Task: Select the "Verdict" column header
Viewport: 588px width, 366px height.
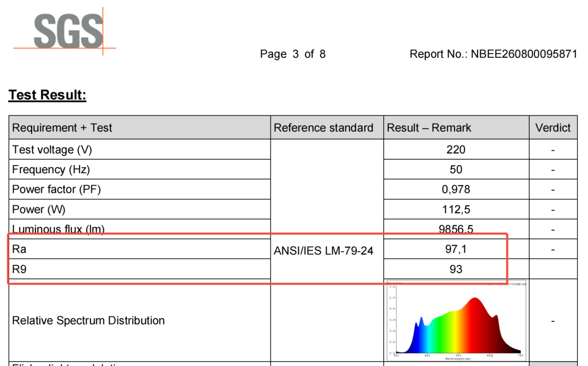Action: 553,128
